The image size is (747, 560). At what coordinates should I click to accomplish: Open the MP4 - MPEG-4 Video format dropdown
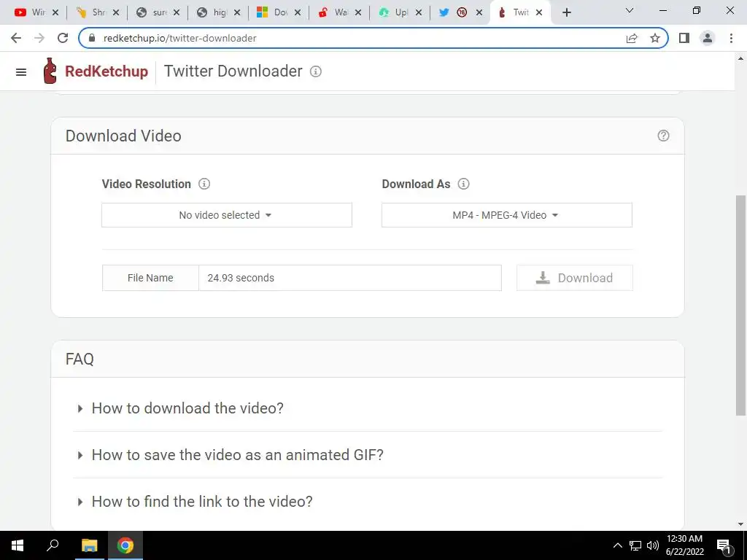click(x=507, y=215)
